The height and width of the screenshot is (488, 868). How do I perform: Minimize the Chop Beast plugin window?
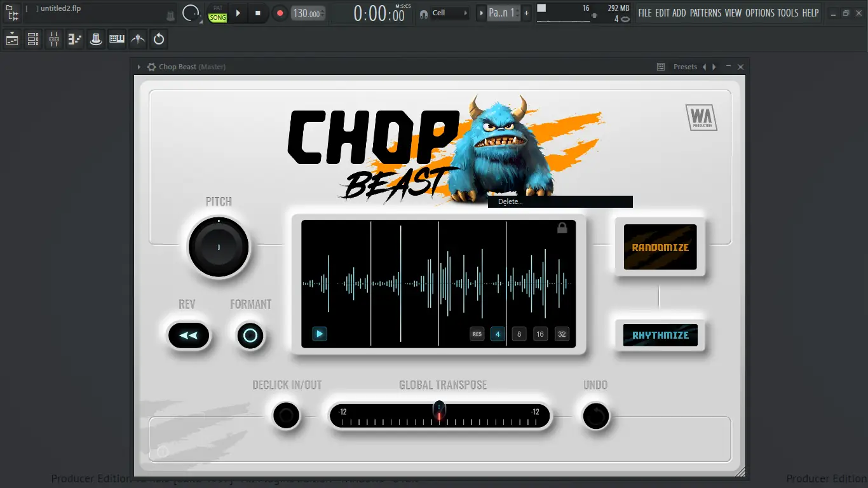point(728,67)
